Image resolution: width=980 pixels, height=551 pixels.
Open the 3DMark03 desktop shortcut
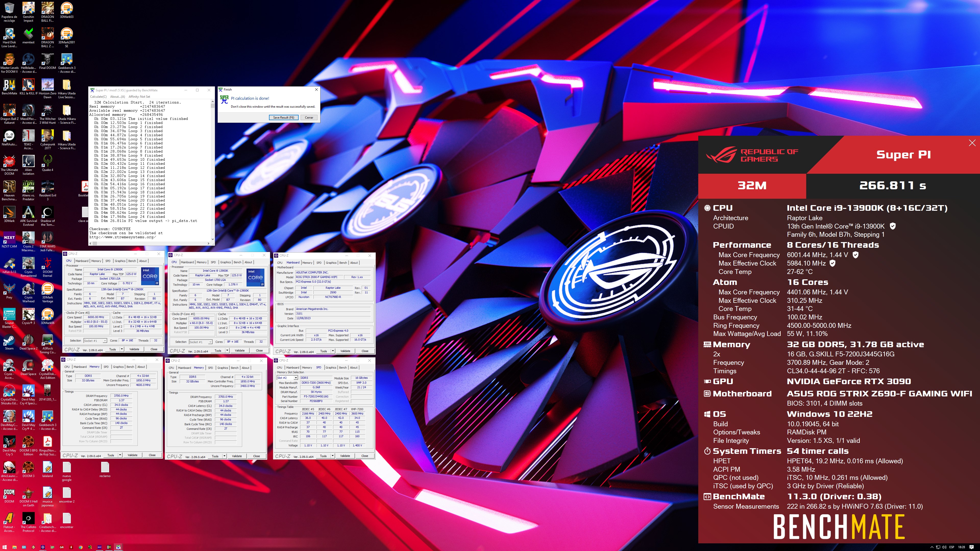tap(67, 10)
